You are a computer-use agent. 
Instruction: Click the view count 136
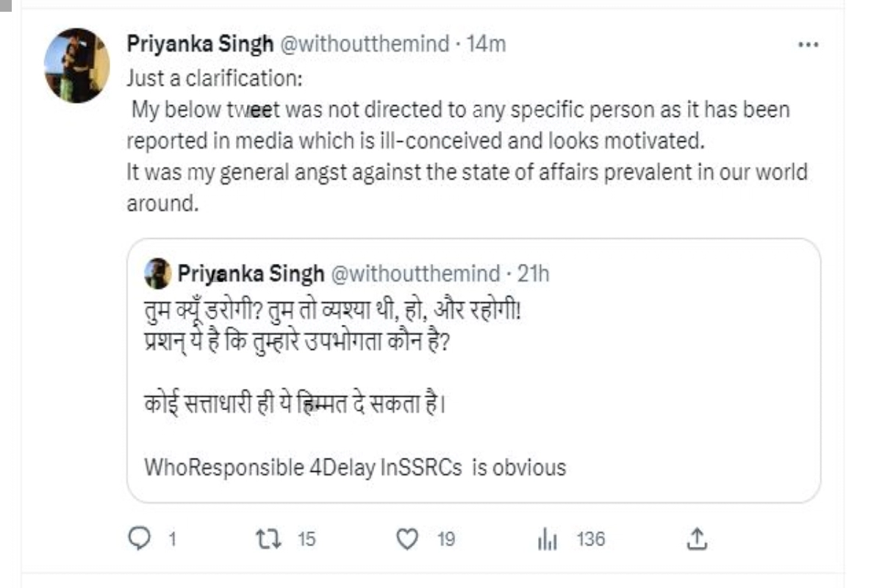(591, 539)
